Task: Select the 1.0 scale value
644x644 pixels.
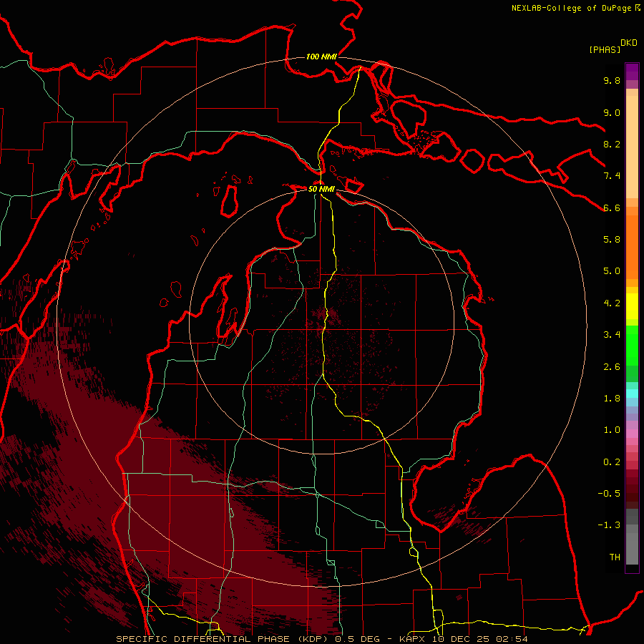Action: [612, 430]
